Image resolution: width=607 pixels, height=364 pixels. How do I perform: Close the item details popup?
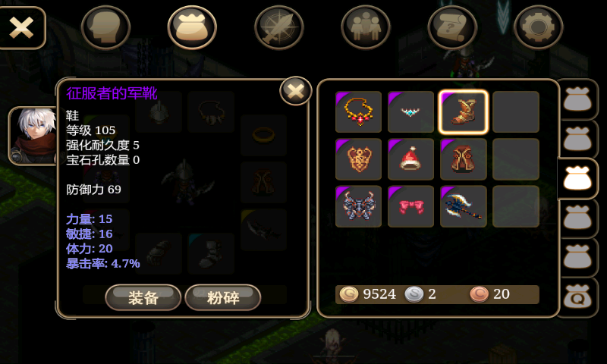tap(296, 91)
